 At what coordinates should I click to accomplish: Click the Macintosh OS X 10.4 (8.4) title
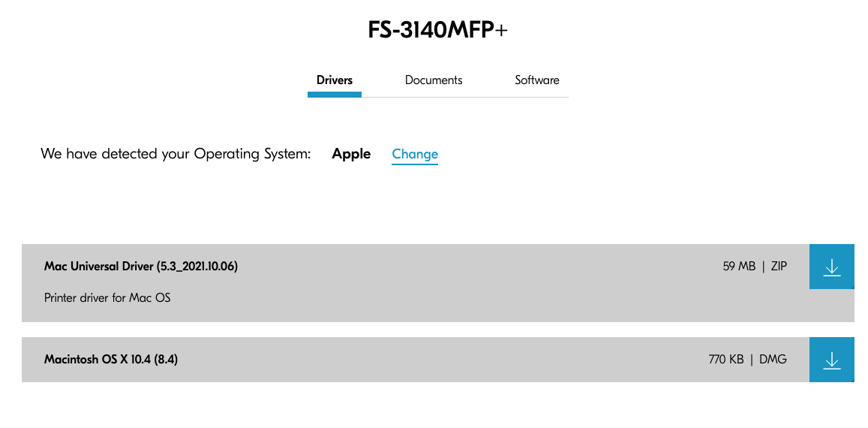point(111,360)
